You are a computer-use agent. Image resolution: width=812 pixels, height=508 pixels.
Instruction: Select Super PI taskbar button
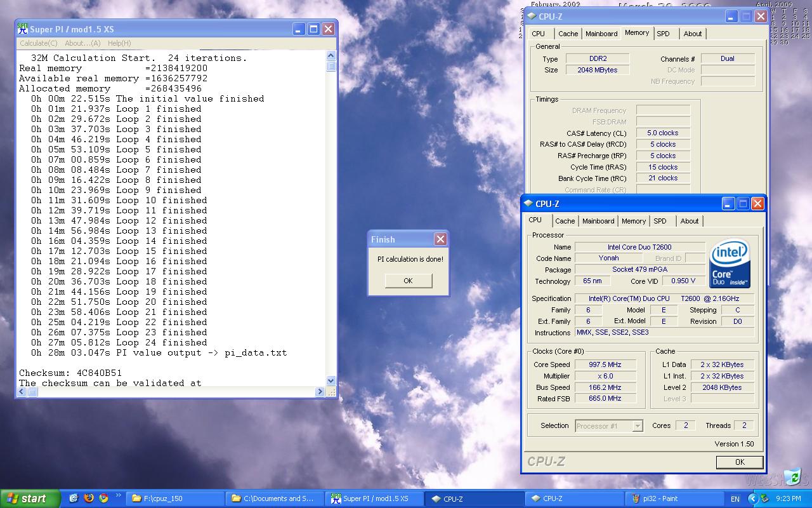pos(374,498)
